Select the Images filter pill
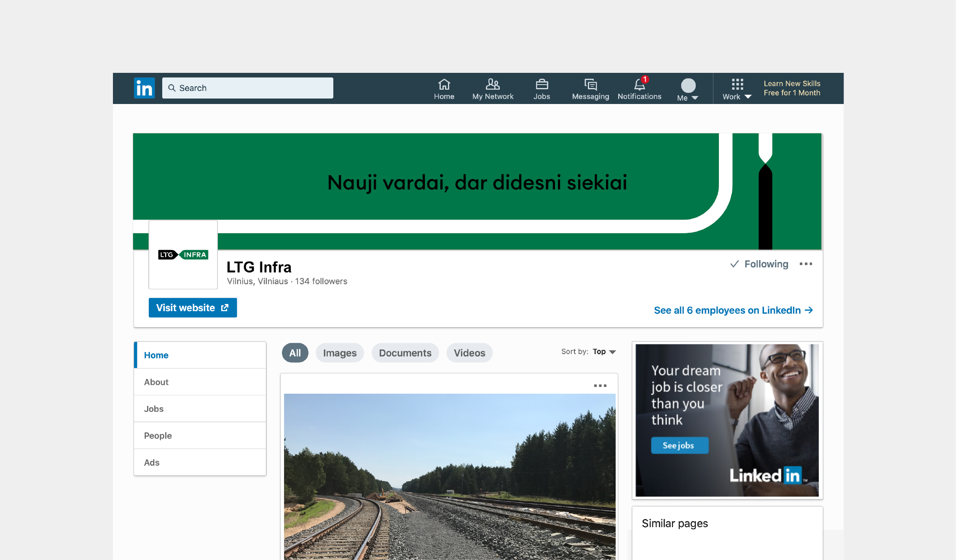 tap(340, 353)
